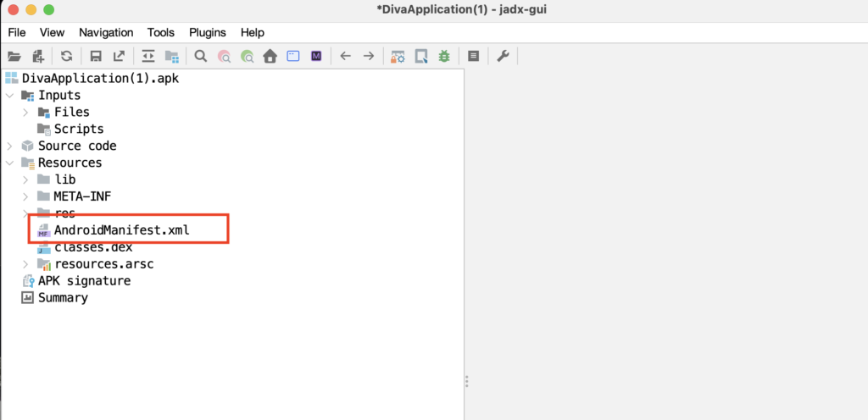The height and width of the screenshot is (420, 868).
Task: Open the debugger with the green bug icon
Action: pyautogui.click(x=444, y=56)
